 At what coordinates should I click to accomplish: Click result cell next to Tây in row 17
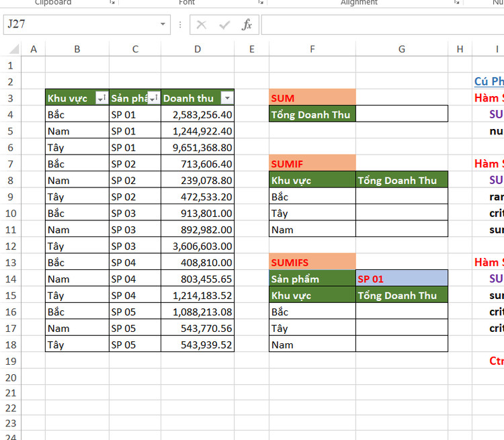pos(402,328)
